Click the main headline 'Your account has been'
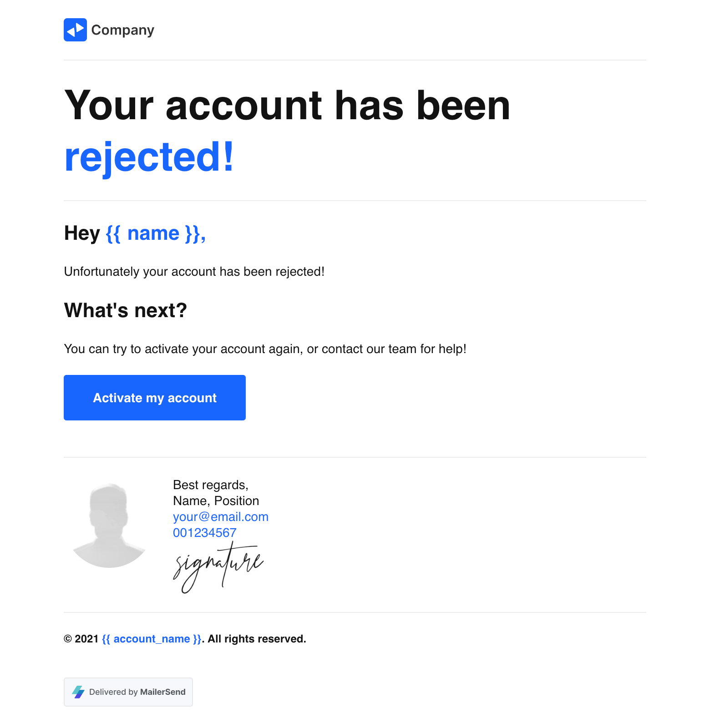 pos(287,106)
